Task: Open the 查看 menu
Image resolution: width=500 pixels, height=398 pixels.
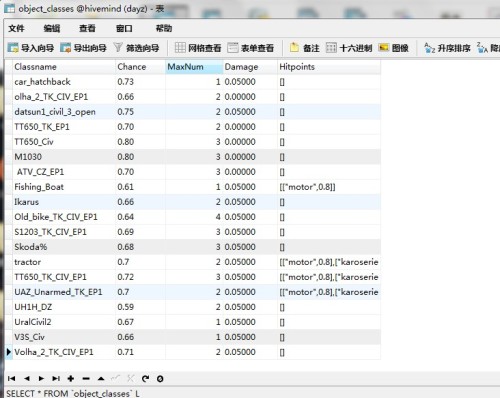Action: point(87,29)
